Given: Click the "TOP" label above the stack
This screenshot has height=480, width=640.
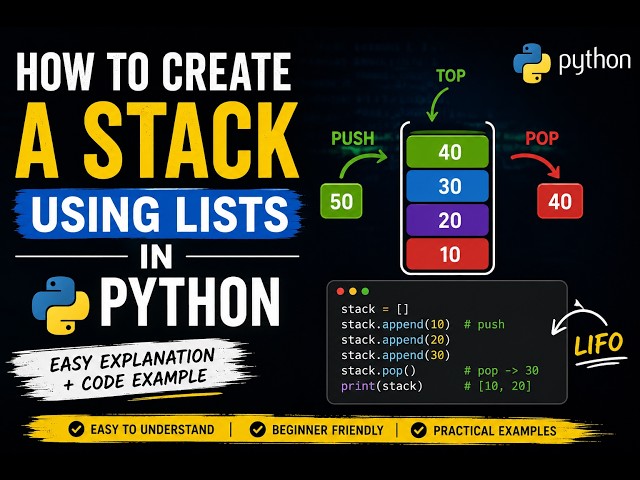Looking at the screenshot, I should point(451,76).
